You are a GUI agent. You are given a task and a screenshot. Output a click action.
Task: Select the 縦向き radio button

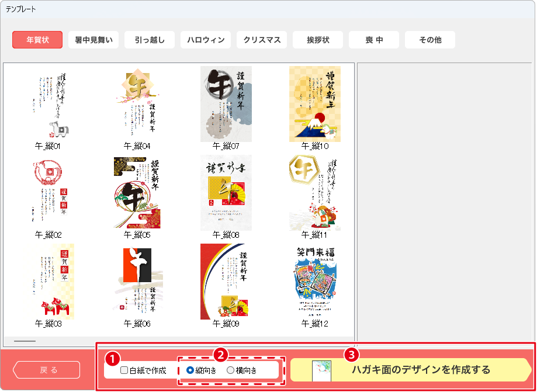coord(190,370)
